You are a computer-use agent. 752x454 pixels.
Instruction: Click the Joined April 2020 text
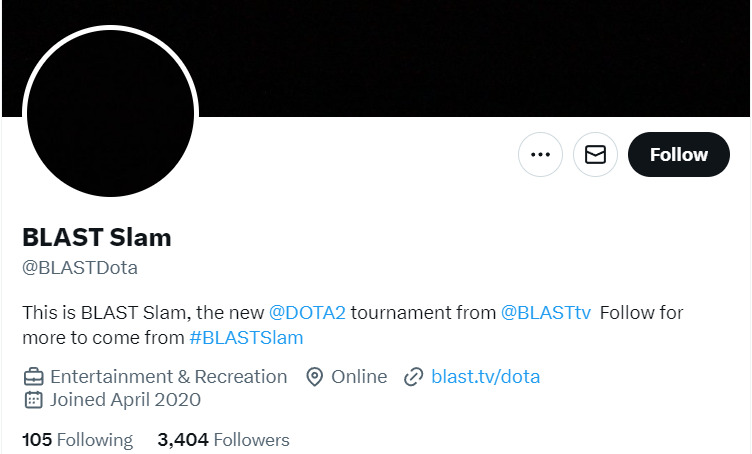click(126, 400)
